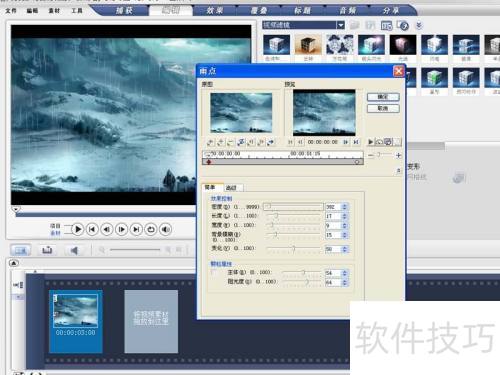Play the rain effect preview in dialog
The width and height of the screenshot is (500, 375).
371,142
